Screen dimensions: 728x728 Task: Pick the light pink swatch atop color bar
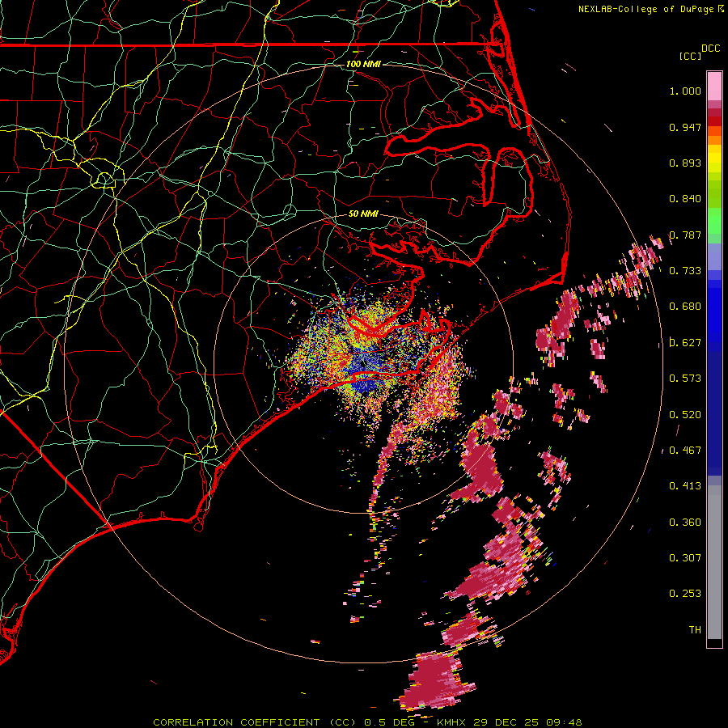(x=714, y=86)
